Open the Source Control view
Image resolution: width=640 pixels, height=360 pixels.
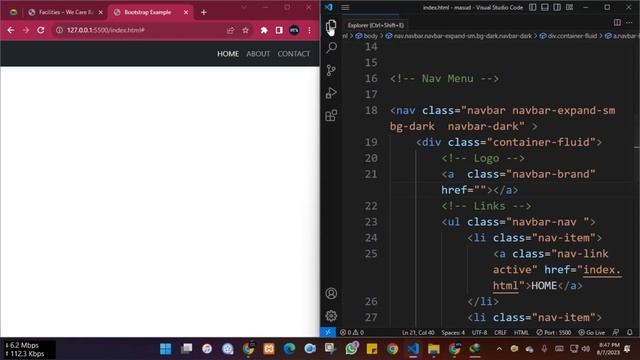click(x=331, y=70)
